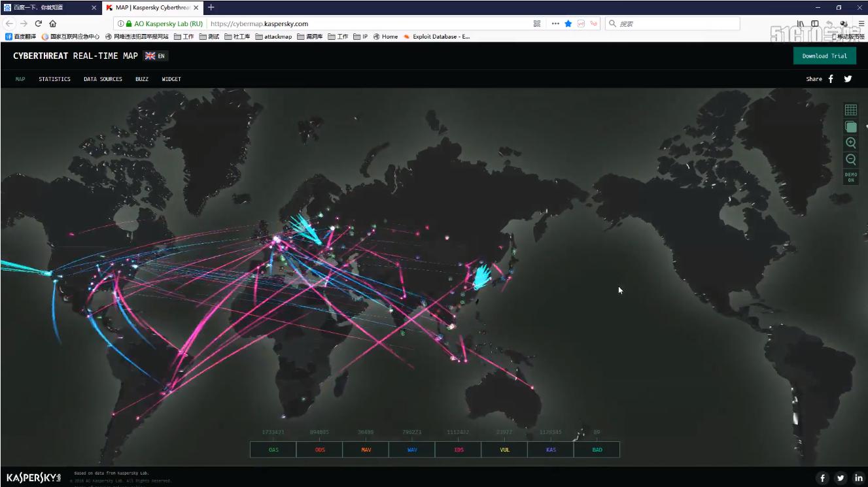Open the 网络违法犯罪举报网站 bookmark

pyautogui.click(x=137, y=37)
